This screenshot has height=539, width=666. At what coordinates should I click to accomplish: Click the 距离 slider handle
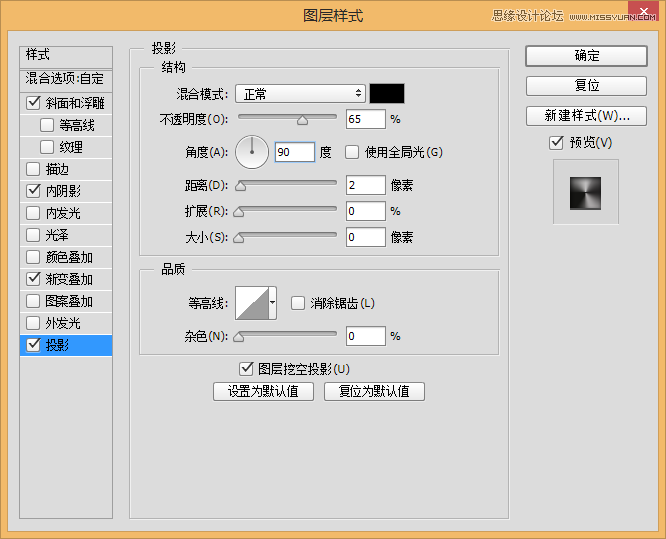(241, 186)
